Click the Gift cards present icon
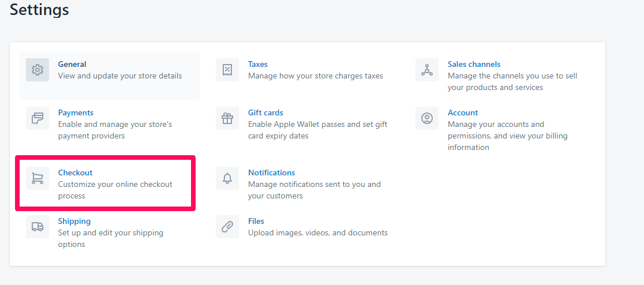Image resolution: width=644 pixels, height=285 pixels. pos(227,118)
